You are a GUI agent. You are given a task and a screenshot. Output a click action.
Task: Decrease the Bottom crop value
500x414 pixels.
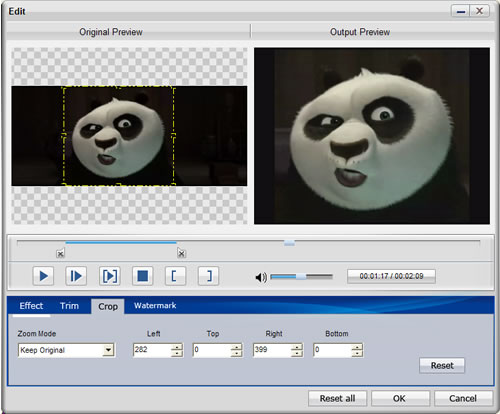click(357, 353)
